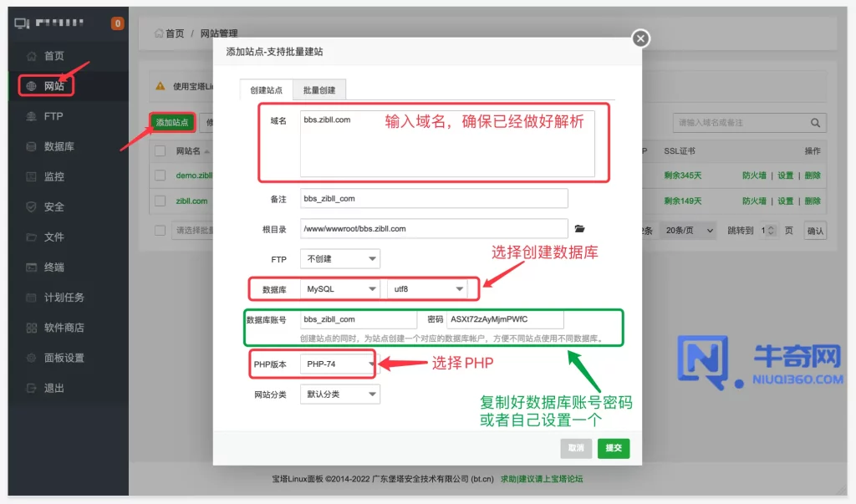Open the PHP-74 version dropdown
This screenshot has height=504, width=856.
(x=340, y=364)
